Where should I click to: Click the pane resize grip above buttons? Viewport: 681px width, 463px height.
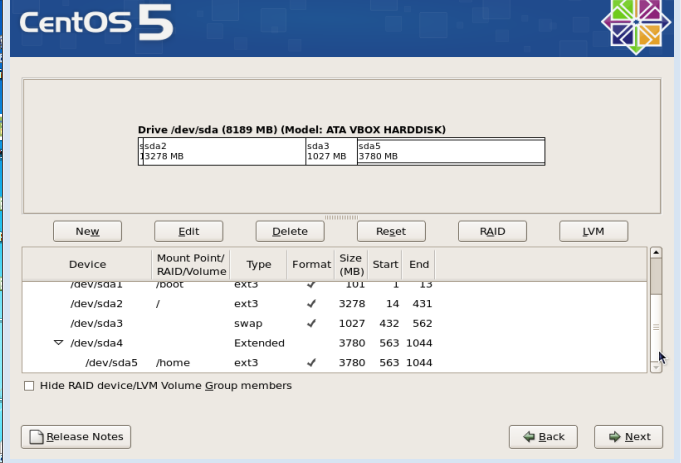point(341,217)
